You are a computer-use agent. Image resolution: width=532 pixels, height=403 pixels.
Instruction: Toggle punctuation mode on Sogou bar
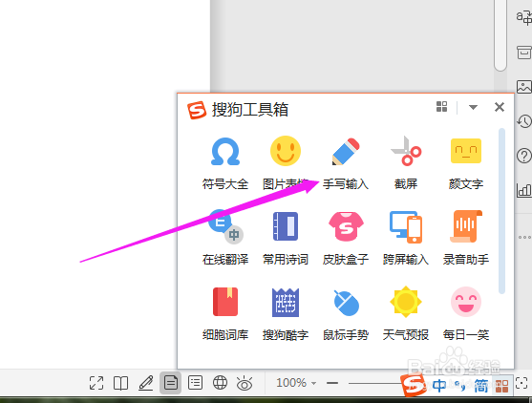(459, 386)
